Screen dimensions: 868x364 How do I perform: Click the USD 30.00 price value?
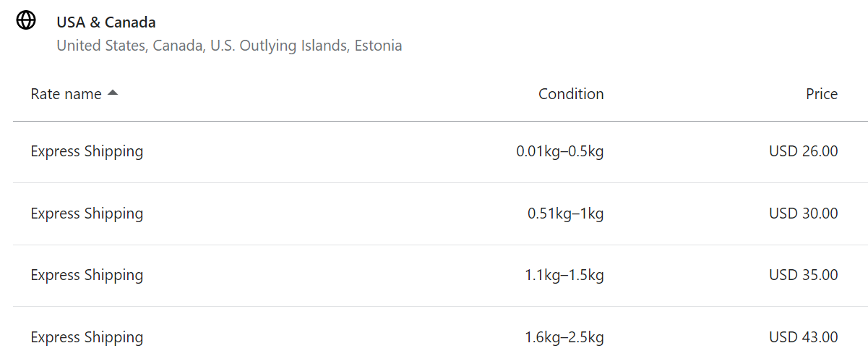pyautogui.click(x=804, y=213)
